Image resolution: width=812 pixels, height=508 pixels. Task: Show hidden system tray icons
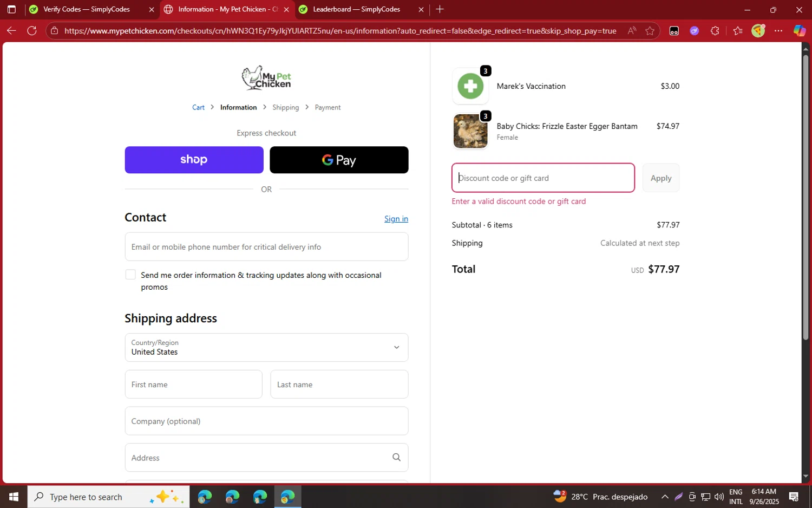(665, 497)
